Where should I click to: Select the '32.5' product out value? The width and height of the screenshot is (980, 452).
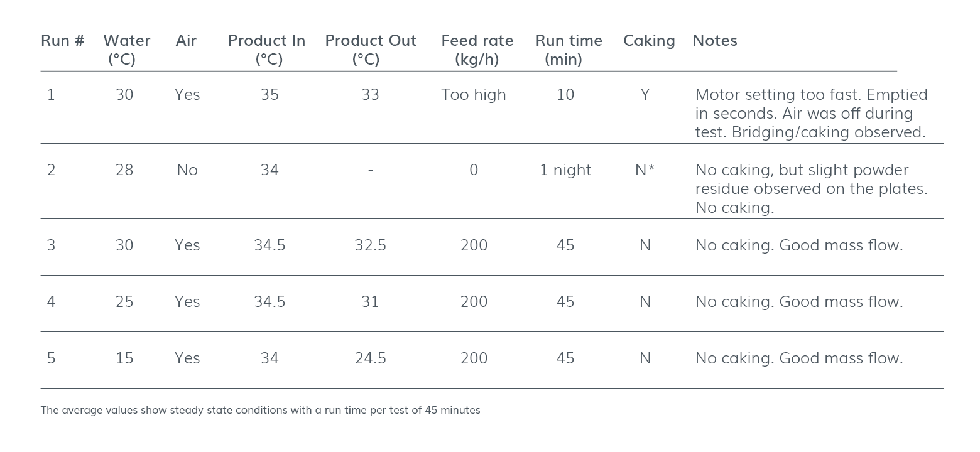point(370,245)
